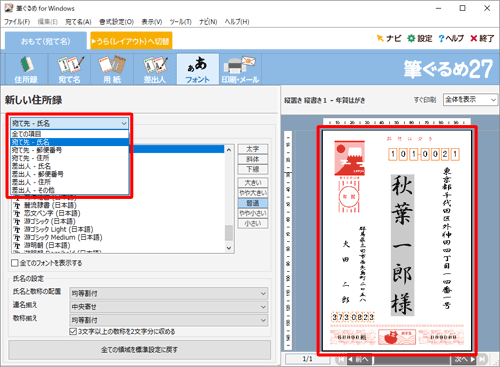Image resolution: width=500 pixels, height=367 pixels.
Task: Click 全ての領域を標準設定に戻す button
Action: (139, 350)
